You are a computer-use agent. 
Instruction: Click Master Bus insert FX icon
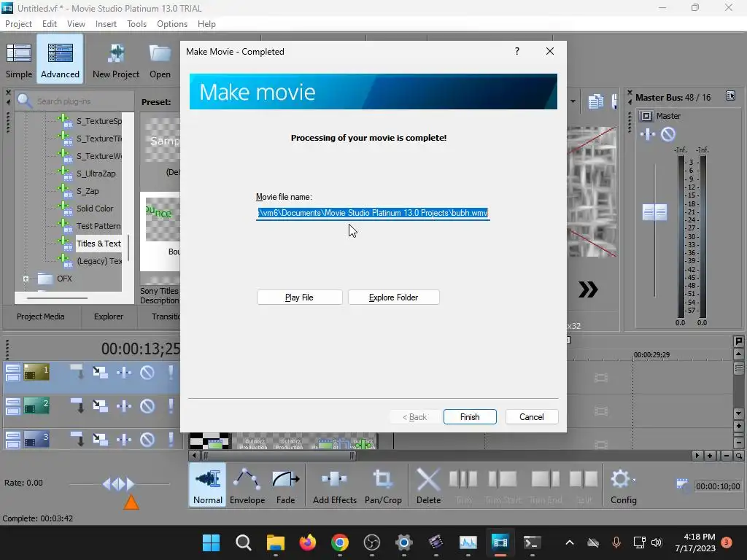pos(648,135)
